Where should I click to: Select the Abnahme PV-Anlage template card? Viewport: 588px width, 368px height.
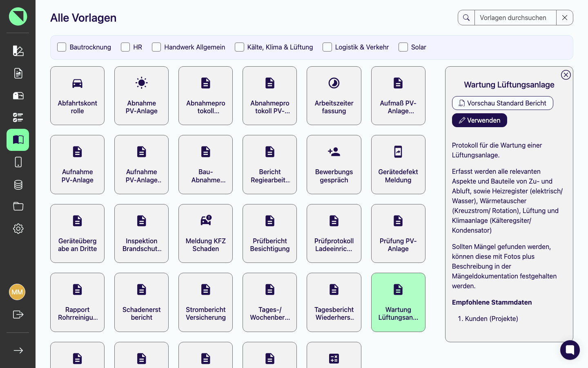pyautogui.click(x=141, y=96)
